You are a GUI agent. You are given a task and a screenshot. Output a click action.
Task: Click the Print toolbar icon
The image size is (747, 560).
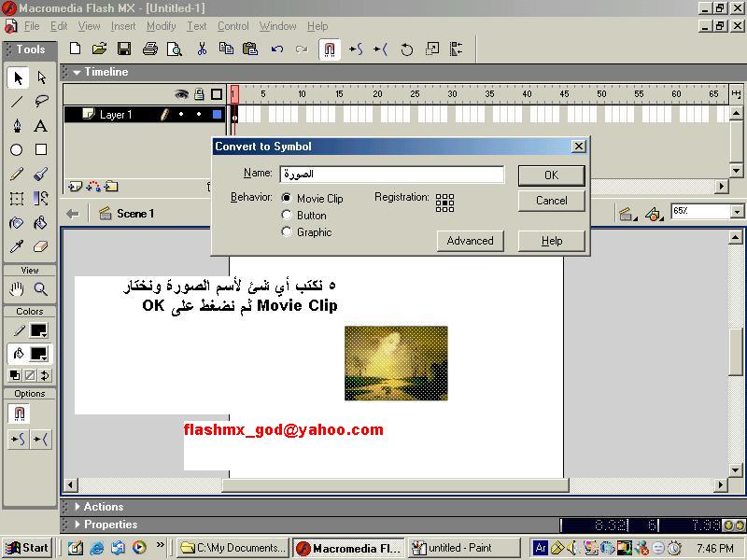click(150, 49)
